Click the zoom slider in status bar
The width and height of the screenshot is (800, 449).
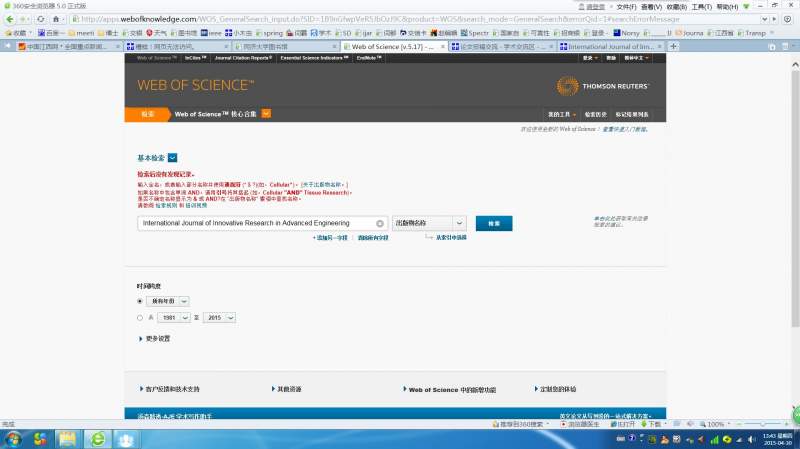[762, 424]
